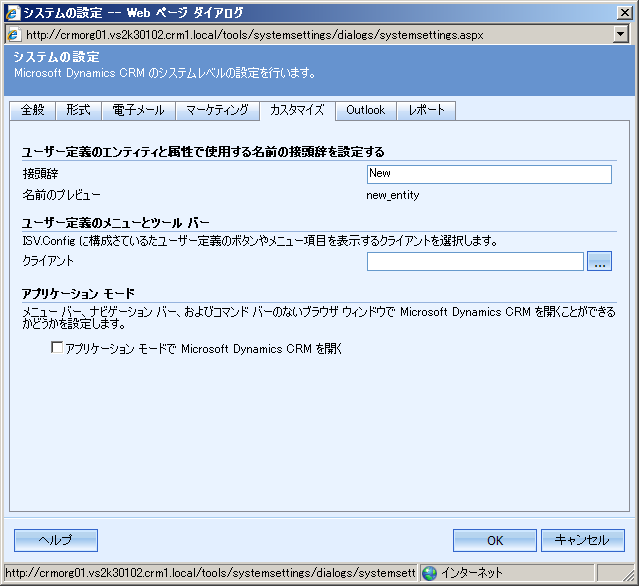Open the レポート tab
The height and width of the screenshot is (586, 639).
tap(426, 110)
